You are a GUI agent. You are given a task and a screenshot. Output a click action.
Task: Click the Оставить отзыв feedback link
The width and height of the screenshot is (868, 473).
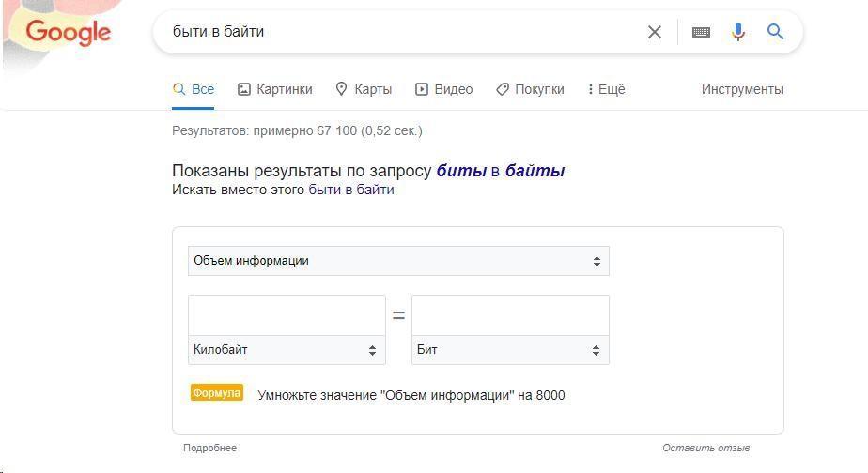705,448
